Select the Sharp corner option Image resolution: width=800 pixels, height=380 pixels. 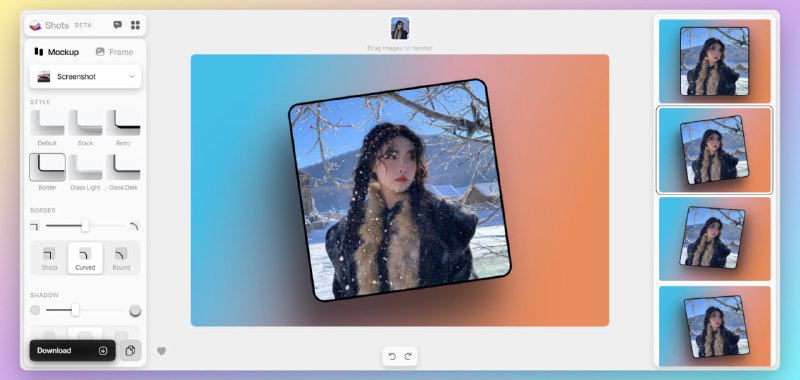coord(49,258)
